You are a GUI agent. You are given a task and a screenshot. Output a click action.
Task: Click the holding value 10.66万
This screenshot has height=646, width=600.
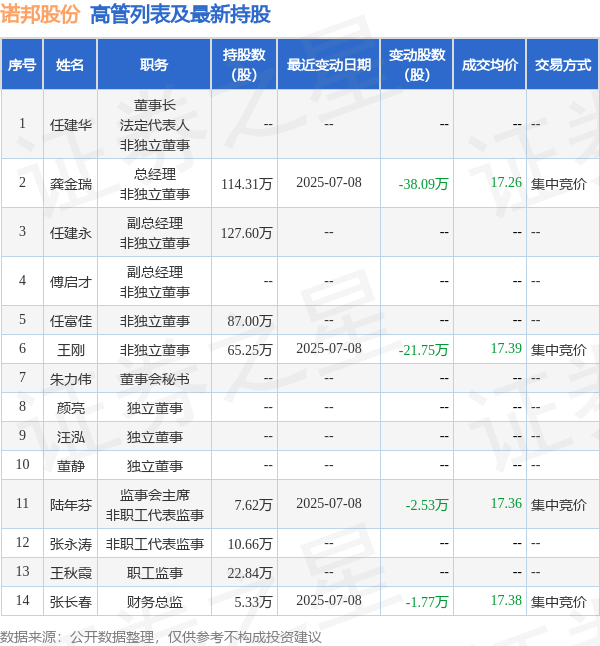pos(250,544)
